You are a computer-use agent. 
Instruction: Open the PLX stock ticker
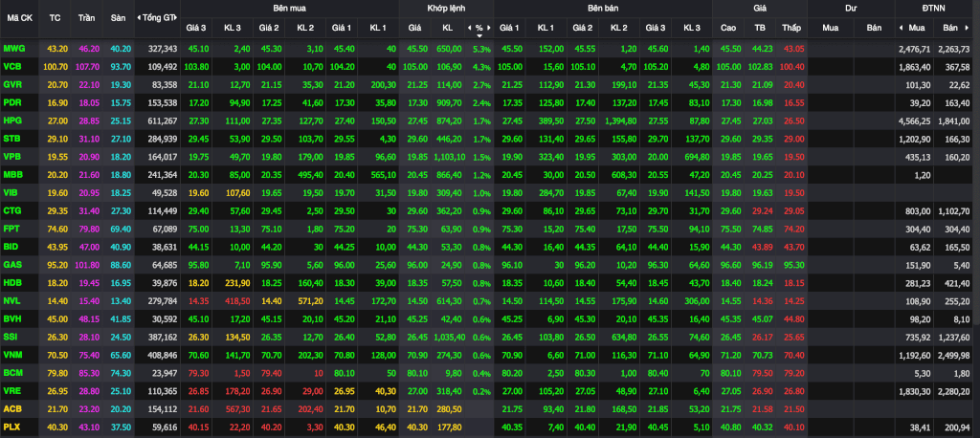tap(11, 428)
